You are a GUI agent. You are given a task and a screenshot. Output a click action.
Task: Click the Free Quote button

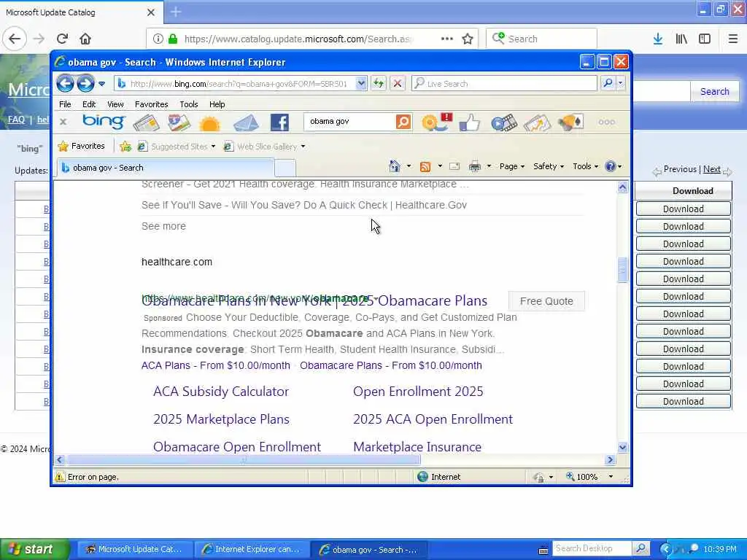click(x=546, y=301)
